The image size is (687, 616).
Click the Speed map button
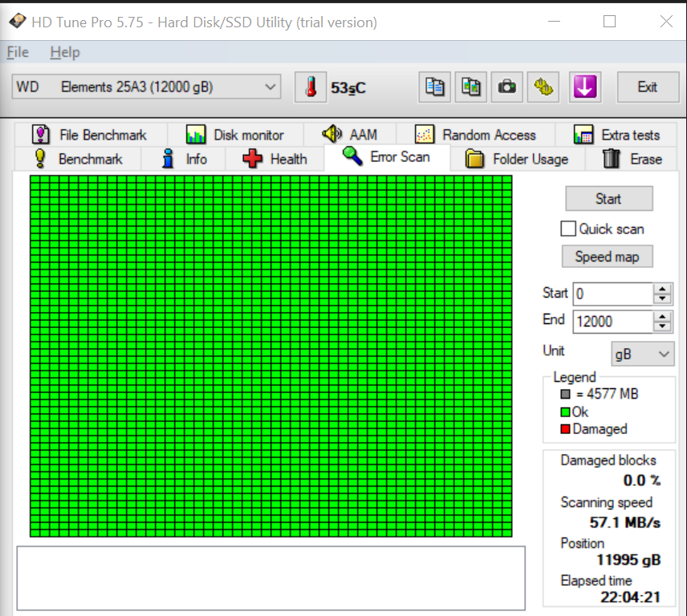[607, 257]
